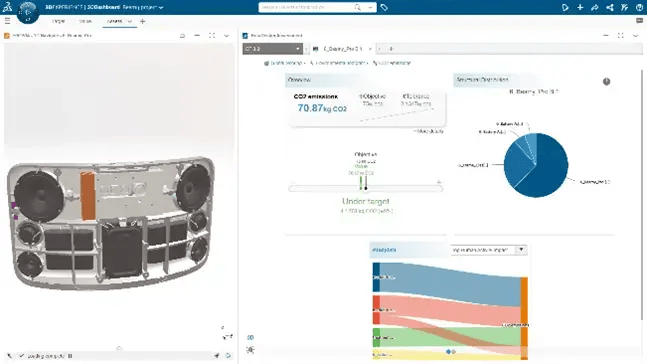Click the search magnifier icon
This screenshot has height=364, width=647.
coord(357,7)
